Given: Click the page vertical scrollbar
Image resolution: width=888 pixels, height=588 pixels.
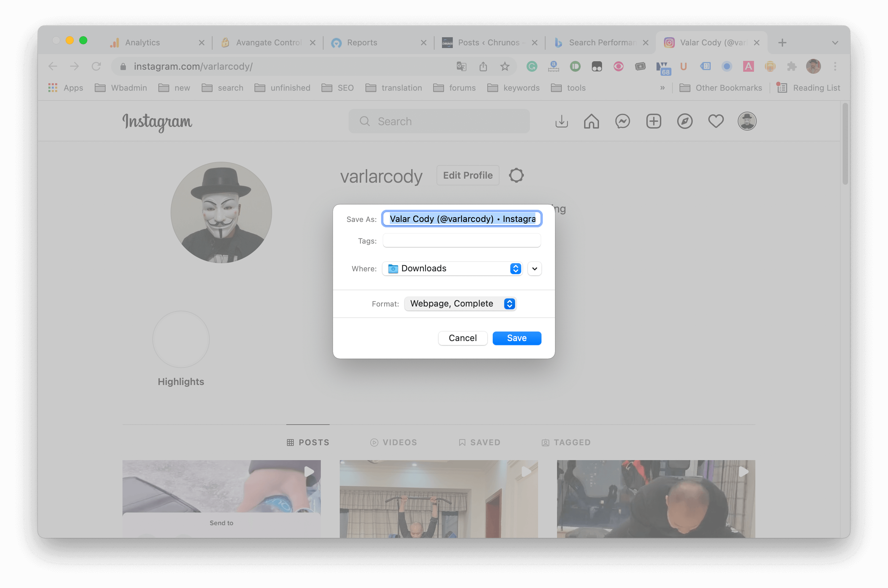Looking at the screenshot, I should tap(845, 144).
